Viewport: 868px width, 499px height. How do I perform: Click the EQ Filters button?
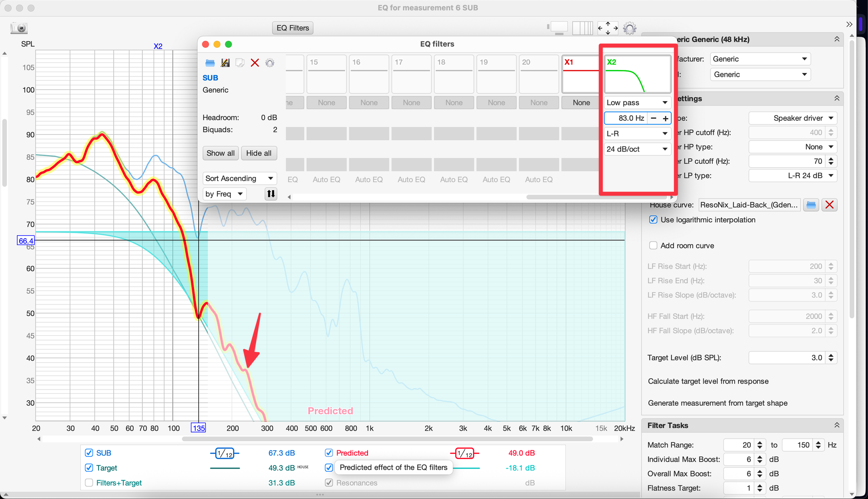point(293,28)
